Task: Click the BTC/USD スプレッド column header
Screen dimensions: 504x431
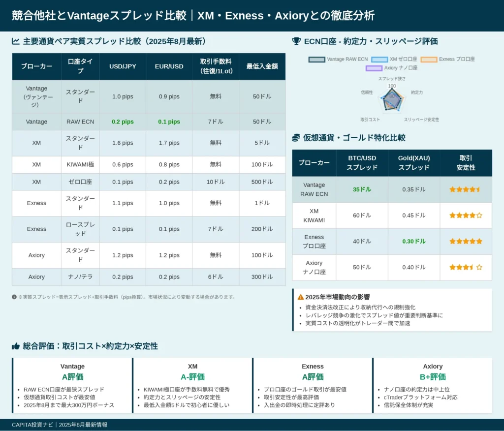Action: 362,163
